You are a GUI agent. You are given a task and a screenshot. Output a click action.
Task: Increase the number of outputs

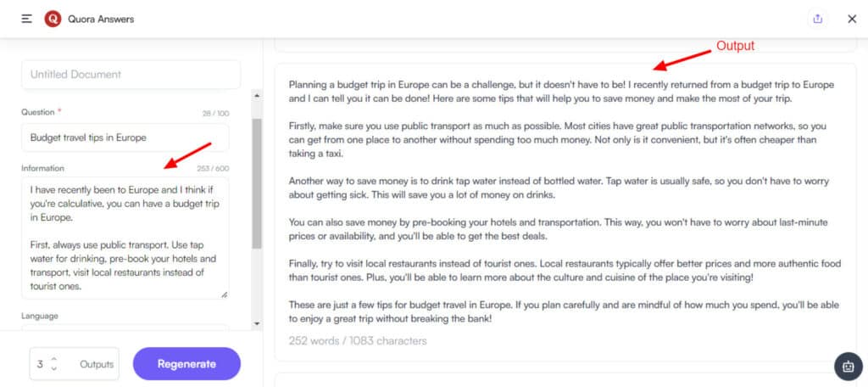(54, 359)
